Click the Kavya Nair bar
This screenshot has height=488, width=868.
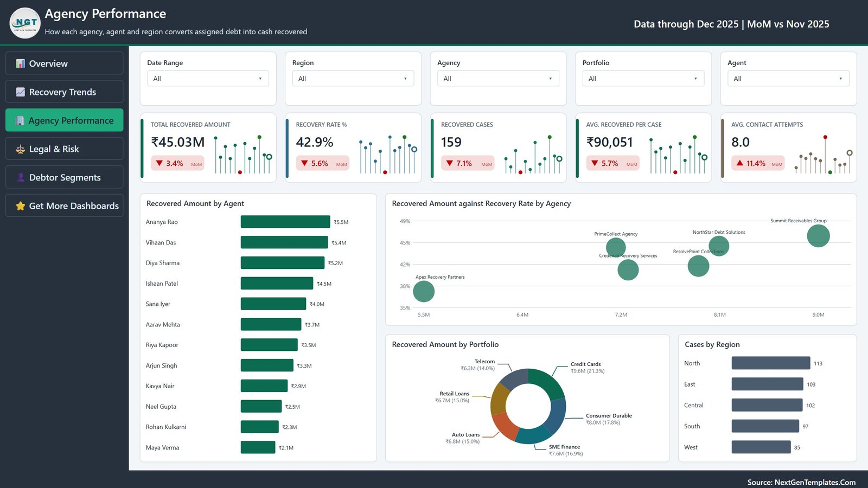coord(264,386)
